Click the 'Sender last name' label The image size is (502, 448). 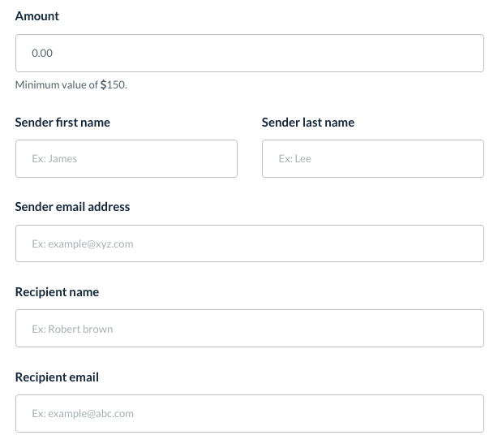coord(308,123)
